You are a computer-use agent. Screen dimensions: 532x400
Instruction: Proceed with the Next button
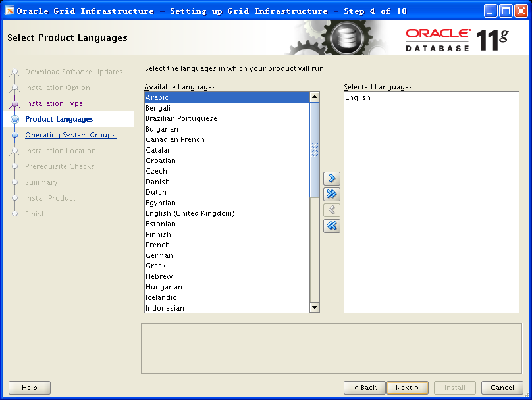point(408,387)
